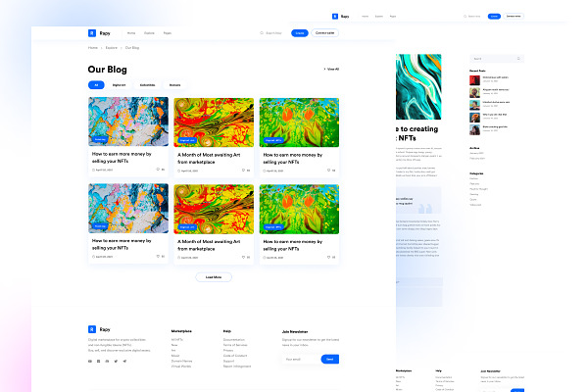Click the tag badge on the first blog card image
Screen dimensions: 588x392
(100, 139)
